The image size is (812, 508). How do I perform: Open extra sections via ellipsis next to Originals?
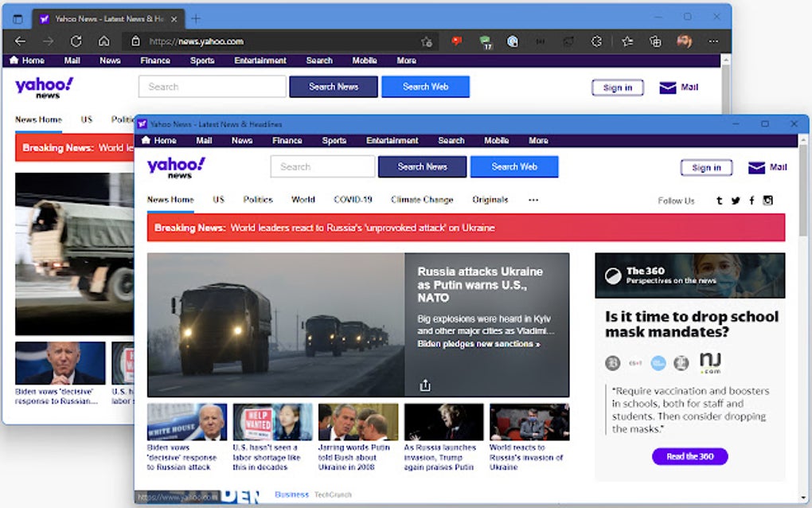point(532,200)
